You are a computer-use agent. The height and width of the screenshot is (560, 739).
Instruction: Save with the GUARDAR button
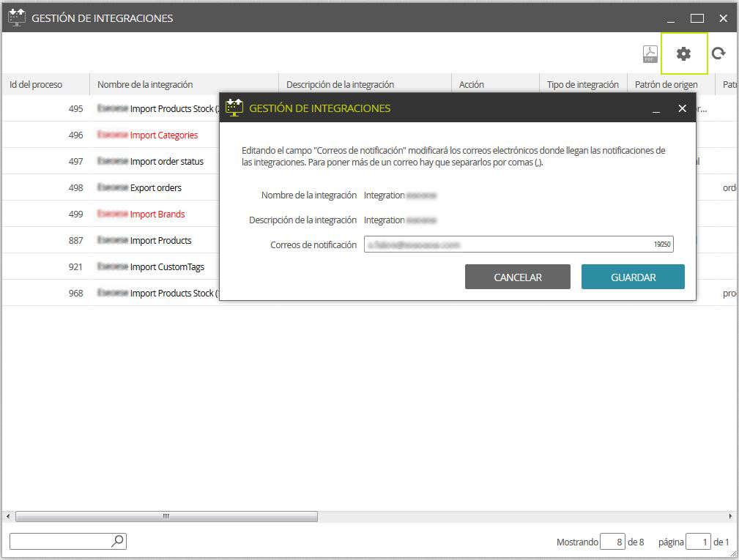pos(633,277)
